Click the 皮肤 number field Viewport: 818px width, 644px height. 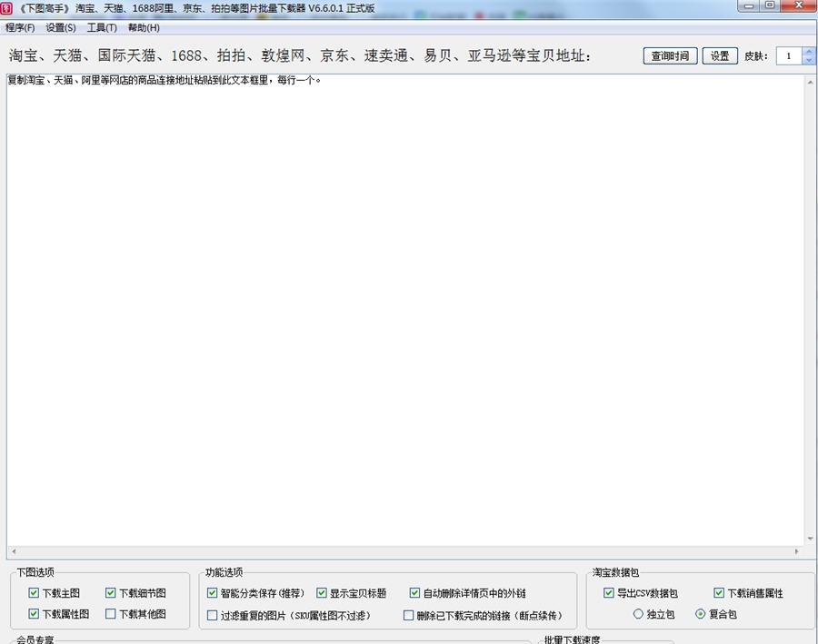[x=789, y=55]
